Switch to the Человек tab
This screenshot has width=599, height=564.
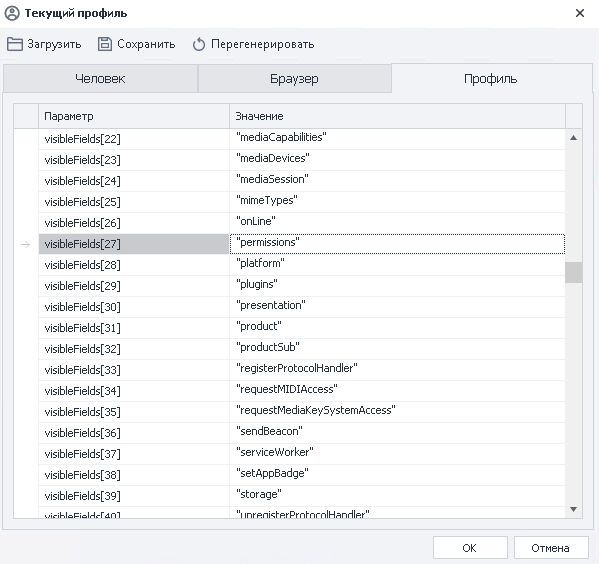point(100,79)
